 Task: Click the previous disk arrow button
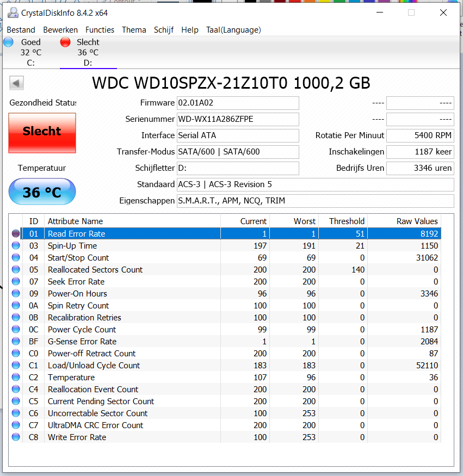[16, 83]
